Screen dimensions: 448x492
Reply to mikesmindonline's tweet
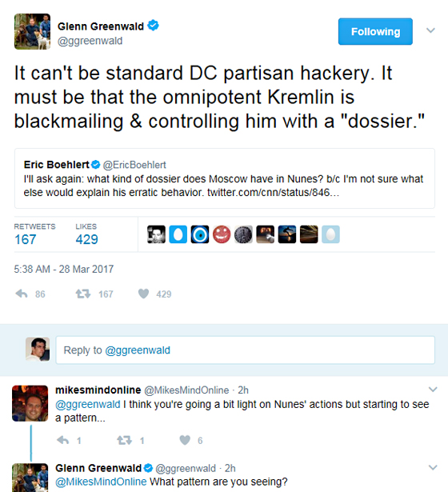click(63, 440)
